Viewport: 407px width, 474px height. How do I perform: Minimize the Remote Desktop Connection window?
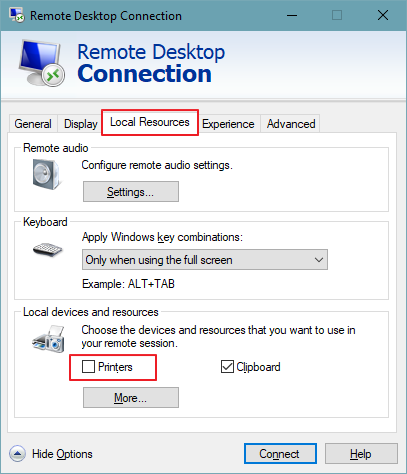tap(292, 15)
